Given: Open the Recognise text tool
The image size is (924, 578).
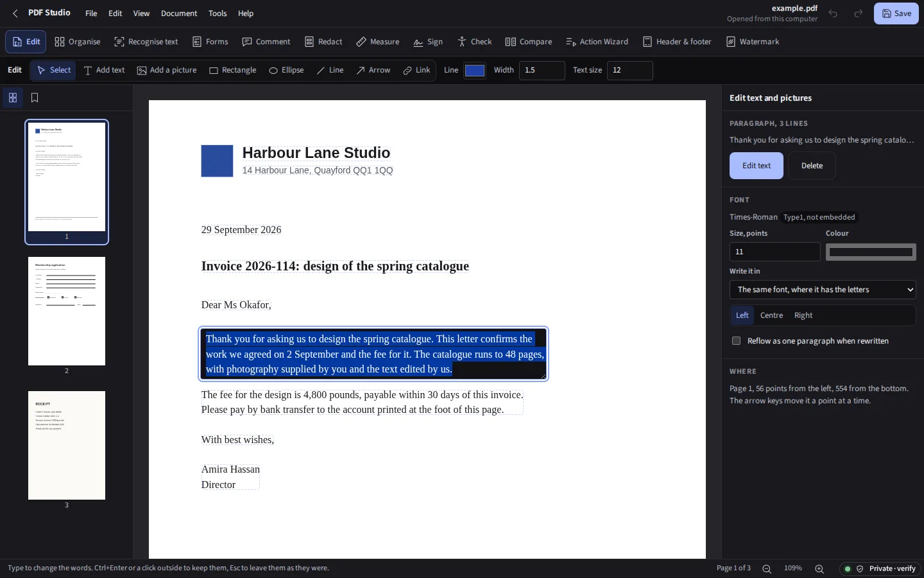Looking at the screenshot, I should point(146,42).
